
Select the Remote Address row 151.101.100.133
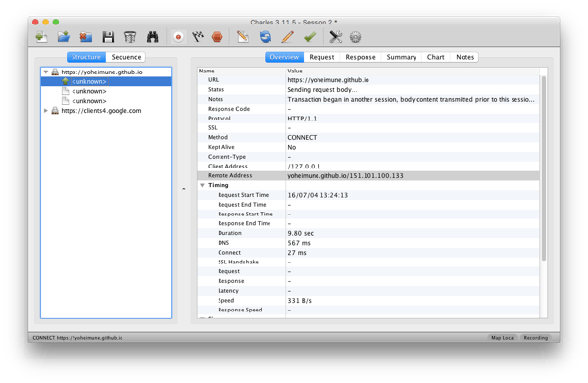pyautogui.click(x=368, y=175)
